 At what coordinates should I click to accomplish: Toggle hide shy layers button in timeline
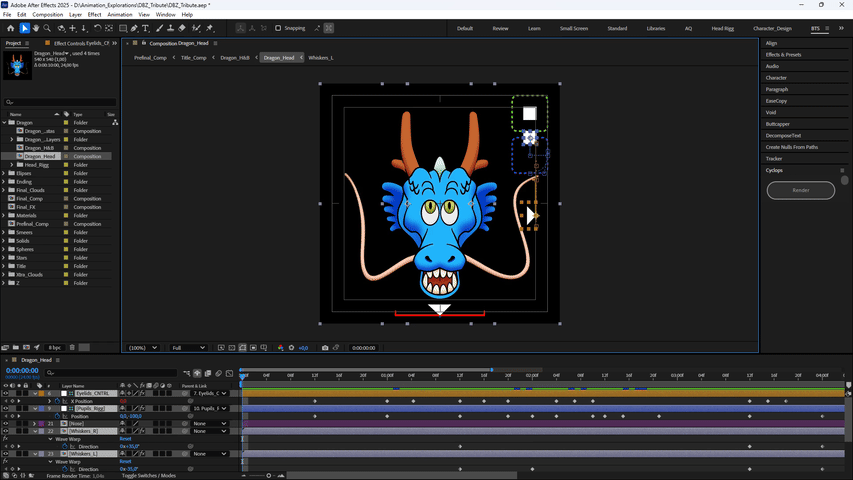pyautogui.click(x=197, y=373)
